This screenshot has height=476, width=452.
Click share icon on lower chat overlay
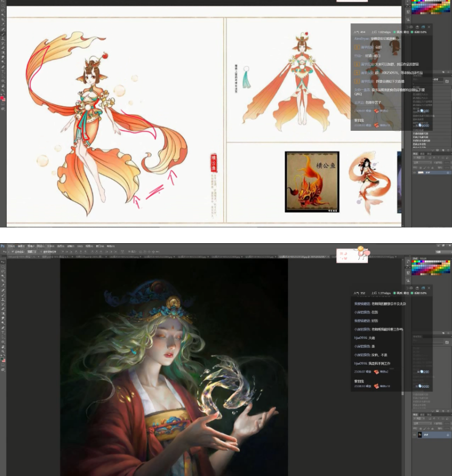[x=417, y=288]
